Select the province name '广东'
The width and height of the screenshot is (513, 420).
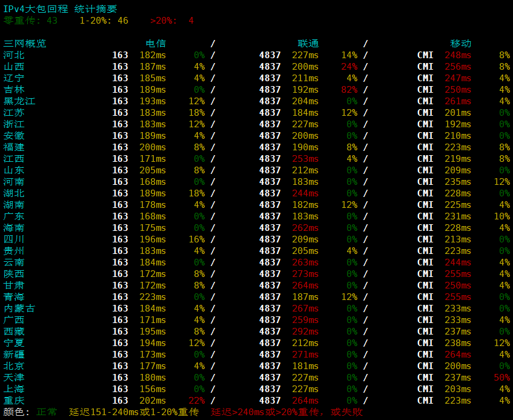(x=14, y=216)
